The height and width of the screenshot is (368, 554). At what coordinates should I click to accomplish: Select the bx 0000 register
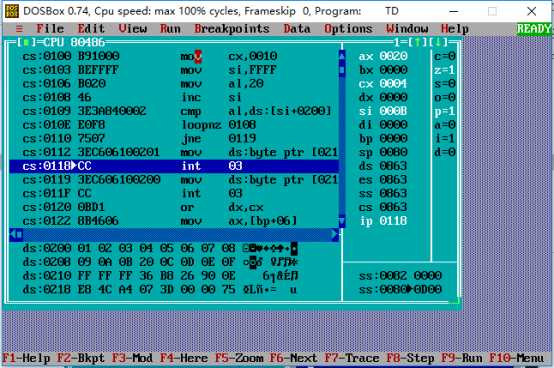(x=383, y=70)
